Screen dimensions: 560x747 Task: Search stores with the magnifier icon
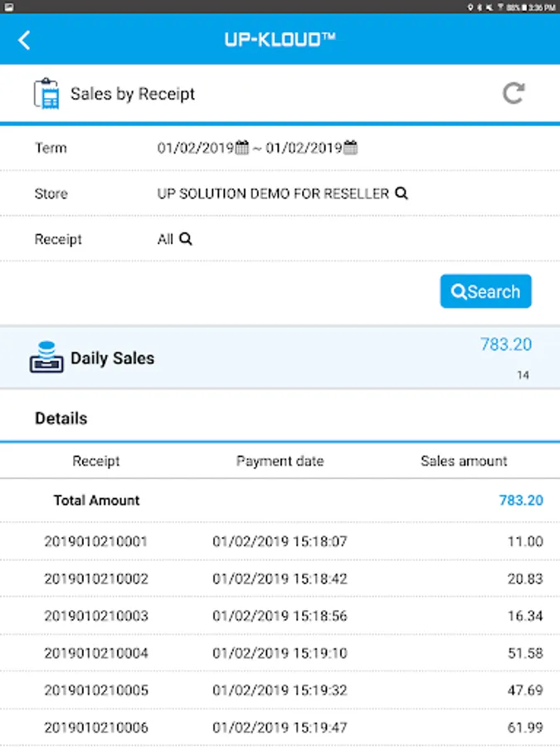coord(402,193)
